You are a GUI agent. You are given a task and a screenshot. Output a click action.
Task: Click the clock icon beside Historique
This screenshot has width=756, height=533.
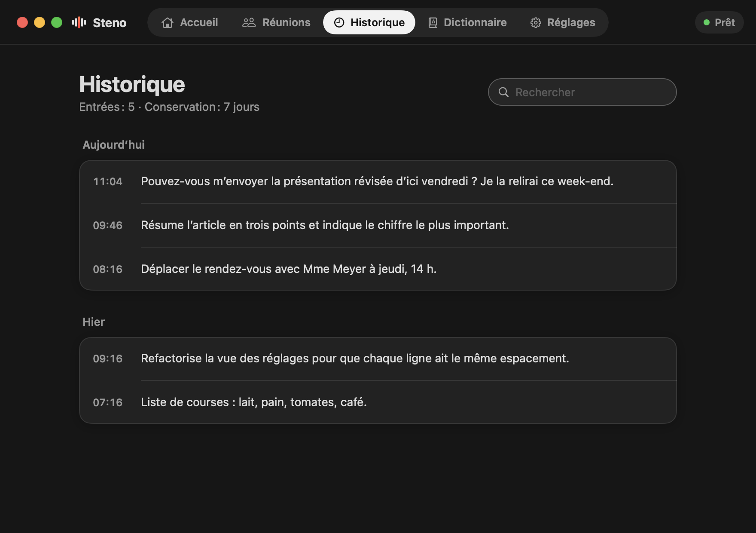[339, 22]
